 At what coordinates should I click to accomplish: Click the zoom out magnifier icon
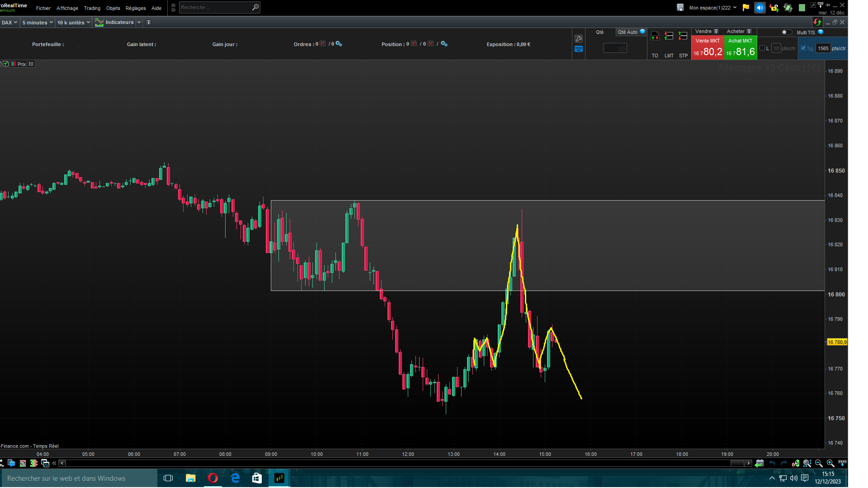click(819, 463)
